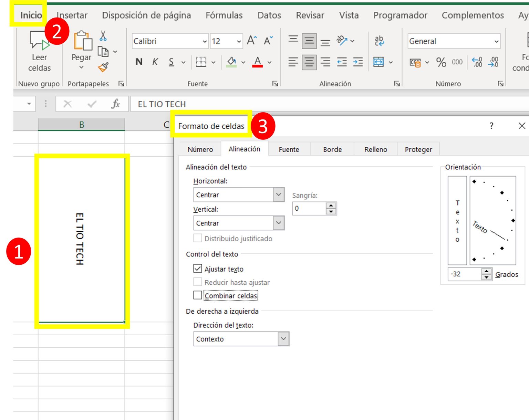Click the percent style icon
The height and width of the screenshot is (420, 529).
pos(441,62)
